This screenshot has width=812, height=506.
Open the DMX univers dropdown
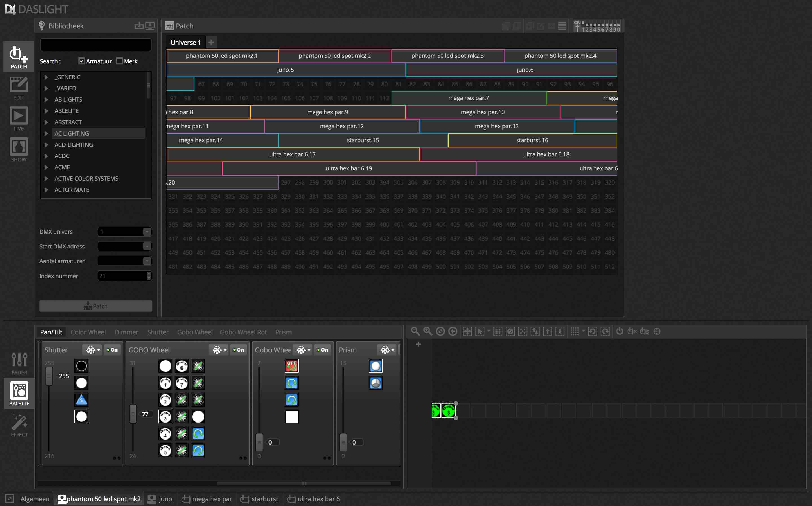tap(147, 232)
